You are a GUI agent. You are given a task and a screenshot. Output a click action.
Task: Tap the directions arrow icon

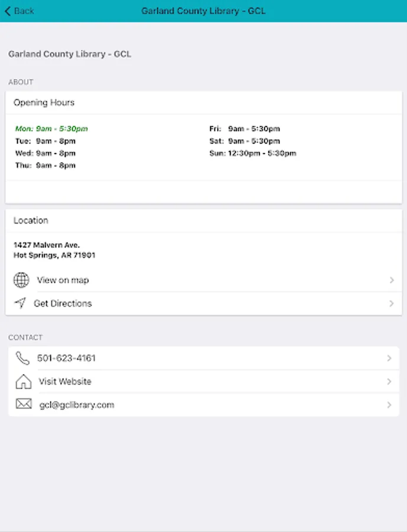[x=20, y=303]
